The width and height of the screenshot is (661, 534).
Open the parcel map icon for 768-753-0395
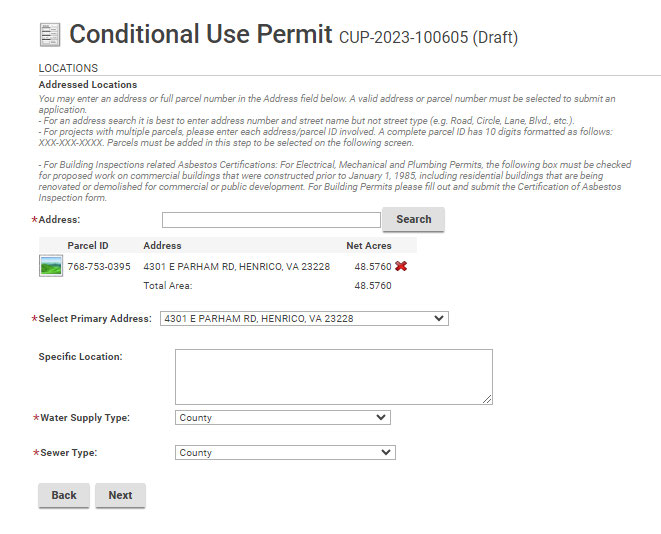tap(50, 266)
